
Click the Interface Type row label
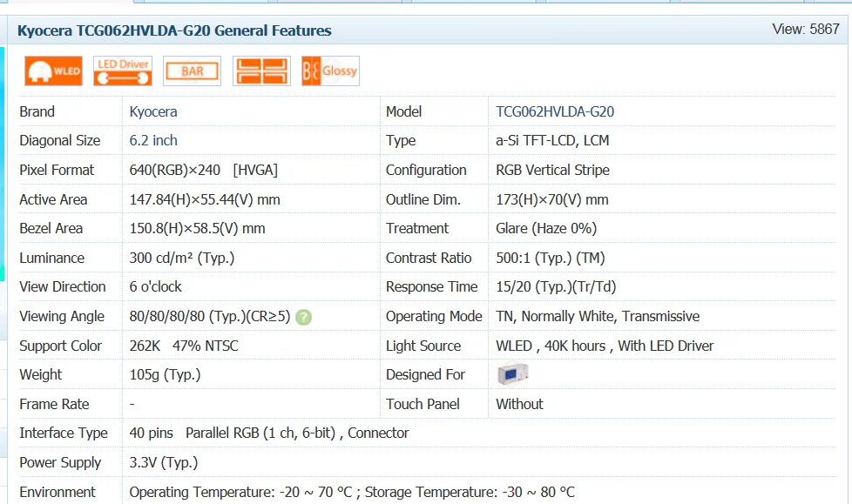pyautogui.click(x=64, y=433)
